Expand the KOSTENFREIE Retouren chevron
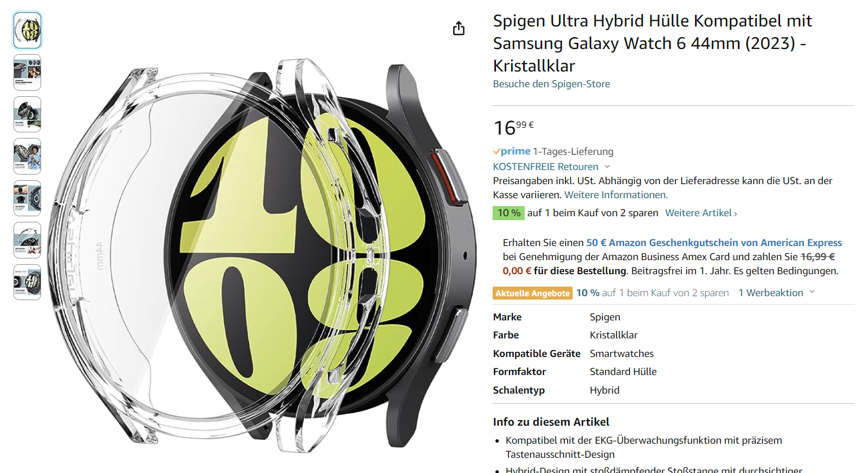This screenshot has width=868, height=473. click(607, 167)
